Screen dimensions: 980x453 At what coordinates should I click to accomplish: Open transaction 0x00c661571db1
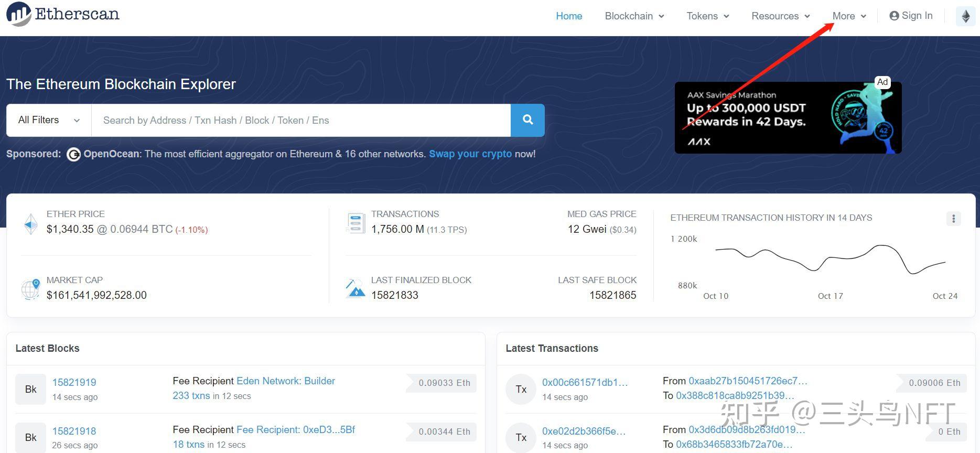[x=585, y=383]
